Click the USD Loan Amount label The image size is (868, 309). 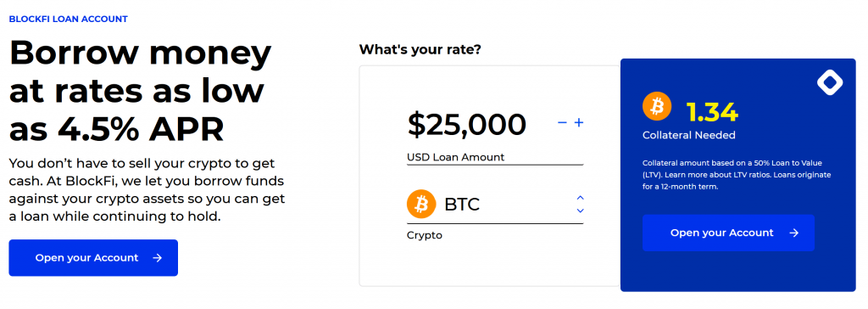click(x=455, y=157)
